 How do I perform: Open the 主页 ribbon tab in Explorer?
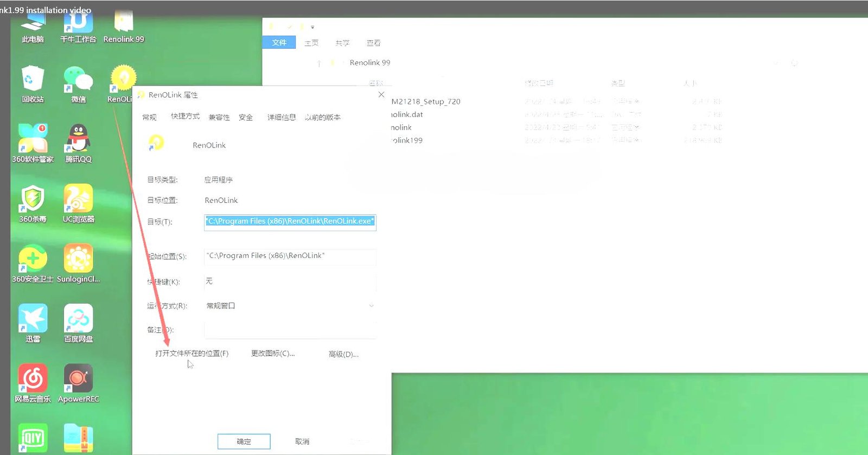click(311, 43)
